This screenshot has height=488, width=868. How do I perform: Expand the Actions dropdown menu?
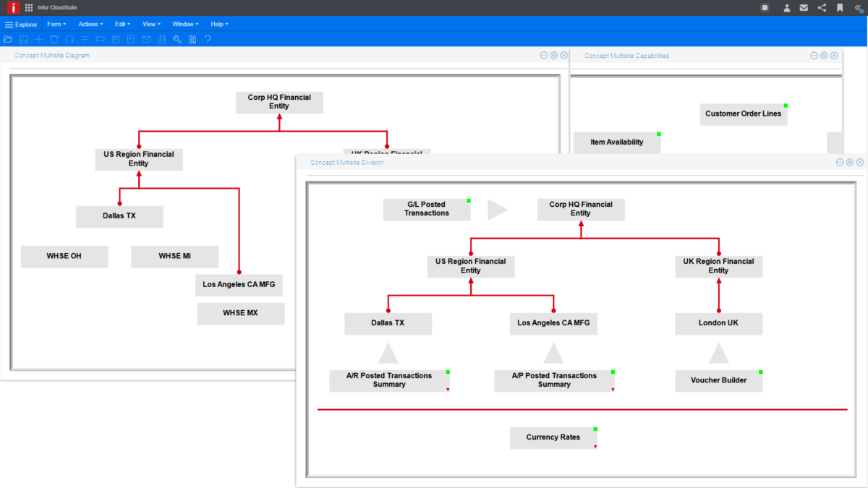(90, 24)
